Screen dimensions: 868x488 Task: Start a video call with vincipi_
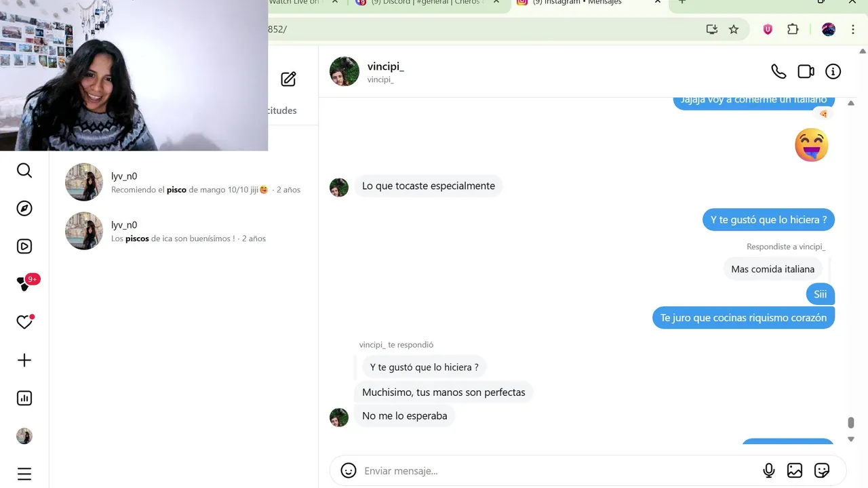[x=806, y=71]
